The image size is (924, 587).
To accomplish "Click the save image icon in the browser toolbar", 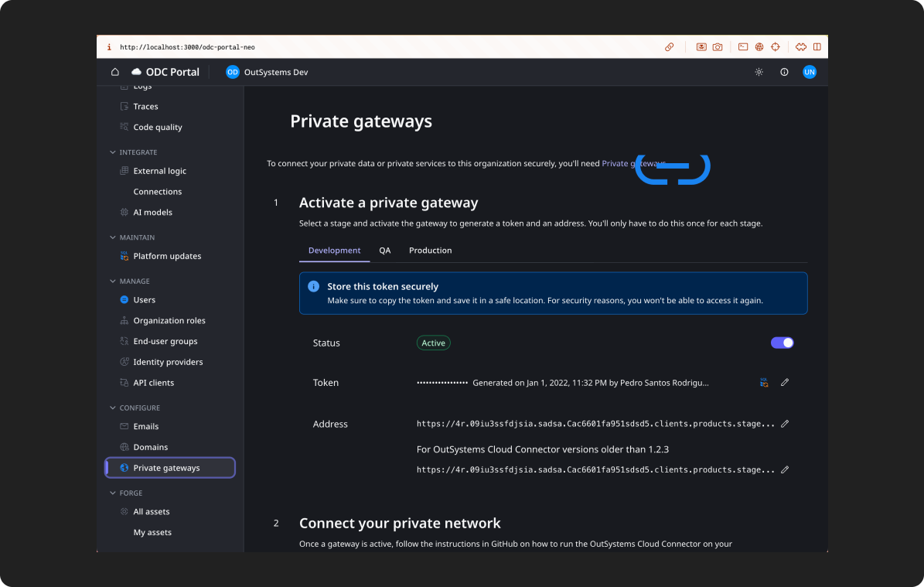I will pyautogui.click(x=701, y=47).
